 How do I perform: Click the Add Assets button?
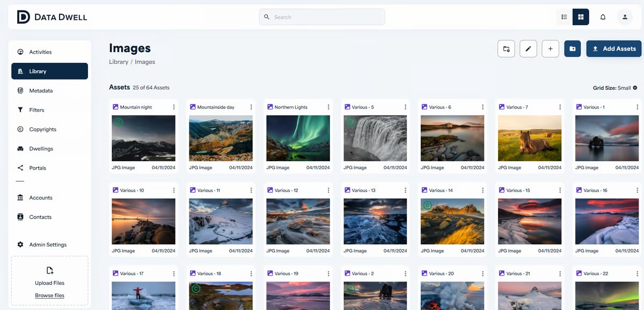click(613, 48)
